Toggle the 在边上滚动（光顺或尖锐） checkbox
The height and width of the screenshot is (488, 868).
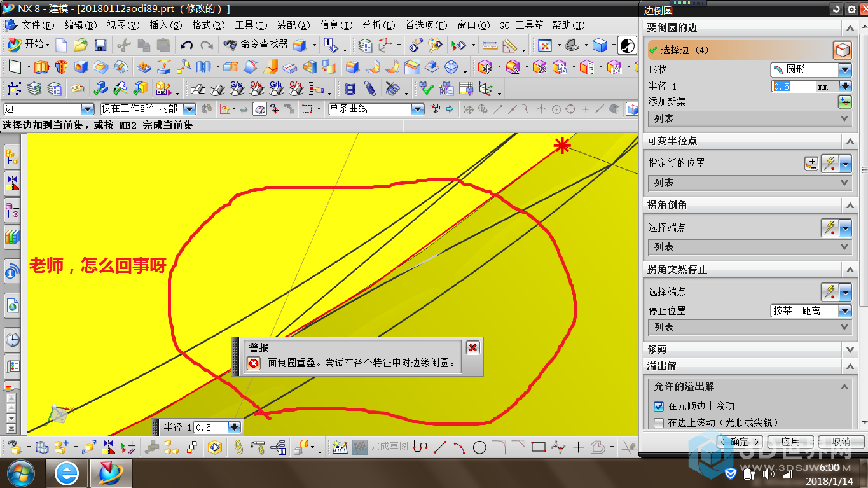pyautogui.click(x=659, y=422)
